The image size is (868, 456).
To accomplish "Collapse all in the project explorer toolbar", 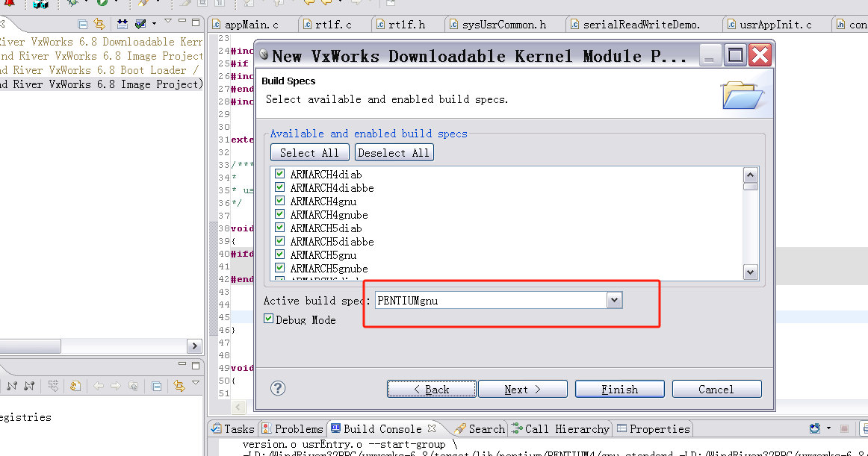I will coord(82,24).
